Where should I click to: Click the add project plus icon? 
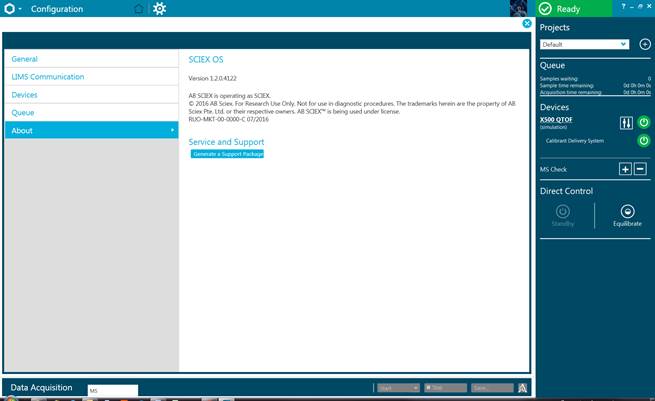pos(645,44)
